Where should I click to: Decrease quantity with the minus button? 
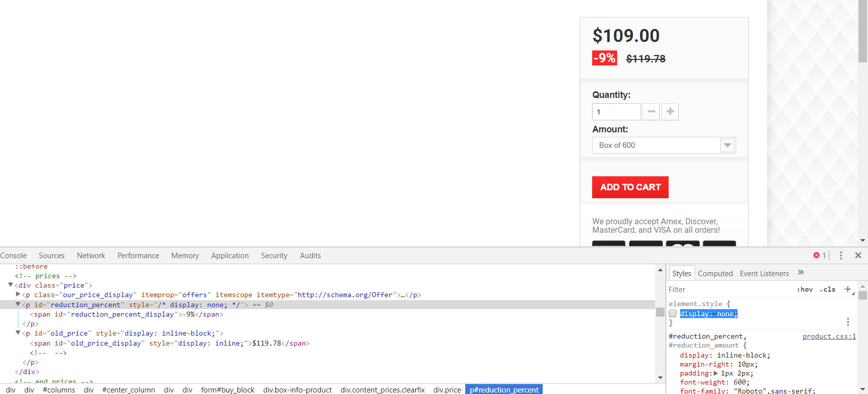tap(651, 112)
